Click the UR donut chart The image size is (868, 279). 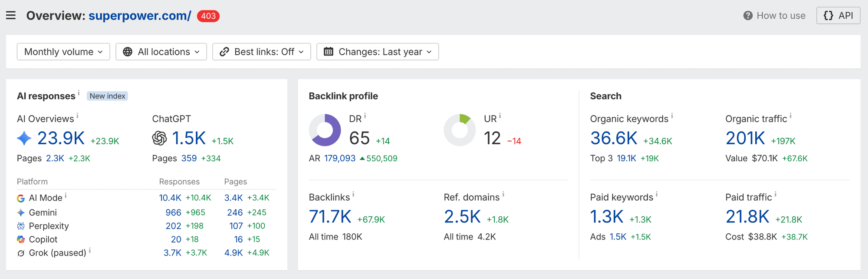click(460, 130)
